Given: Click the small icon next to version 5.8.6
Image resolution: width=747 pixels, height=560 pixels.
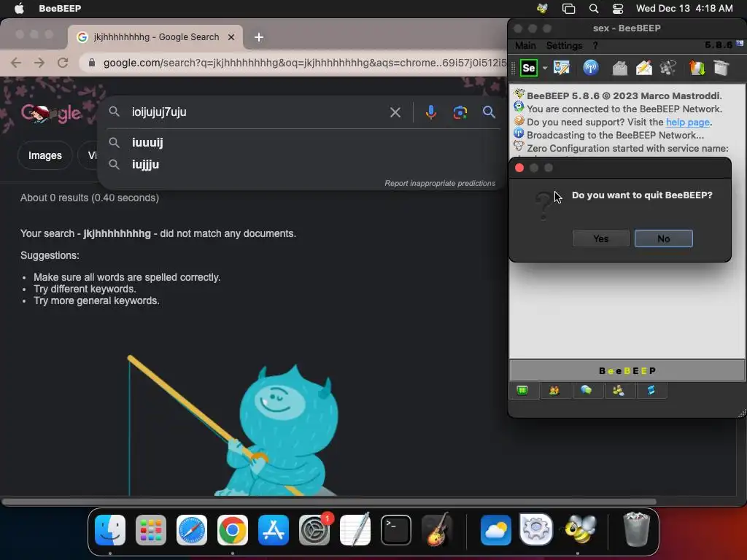Looking at the screenshot, I should [x=740, y=43].
